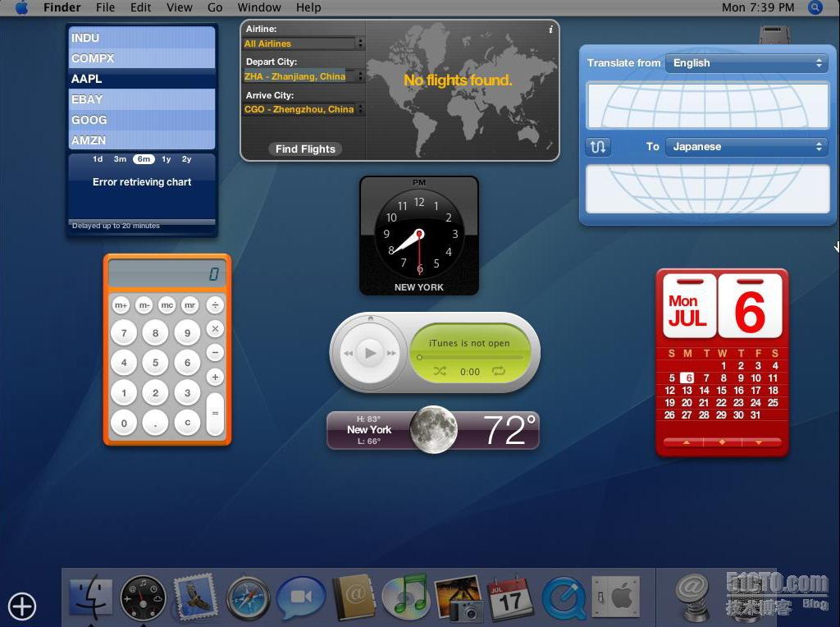Open the Translate from English dropdown

746,62
